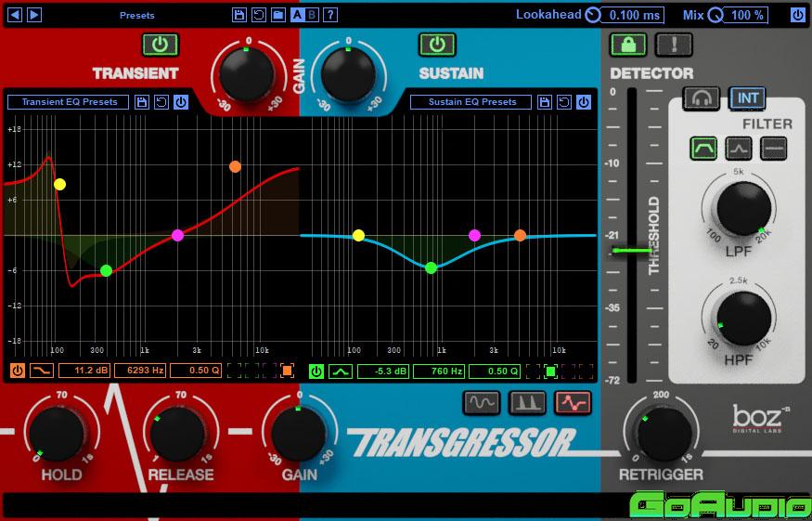Click the LPF filter knob
The height and width of the screenshot is (521, 812).
click(743, 210)
